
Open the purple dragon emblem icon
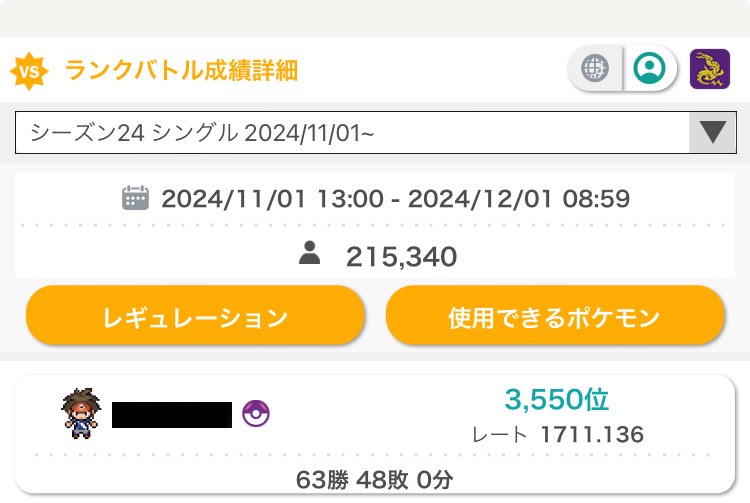tap(710, 69)
